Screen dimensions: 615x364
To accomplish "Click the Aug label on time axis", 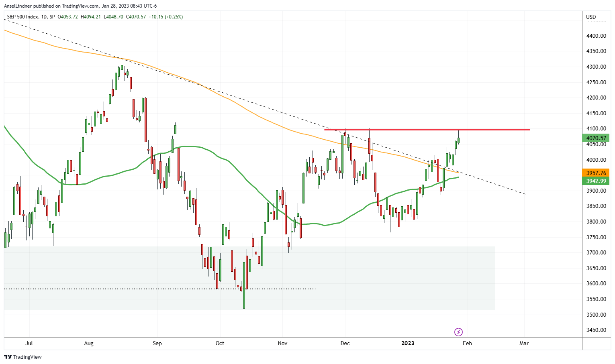I will [89, 343].
